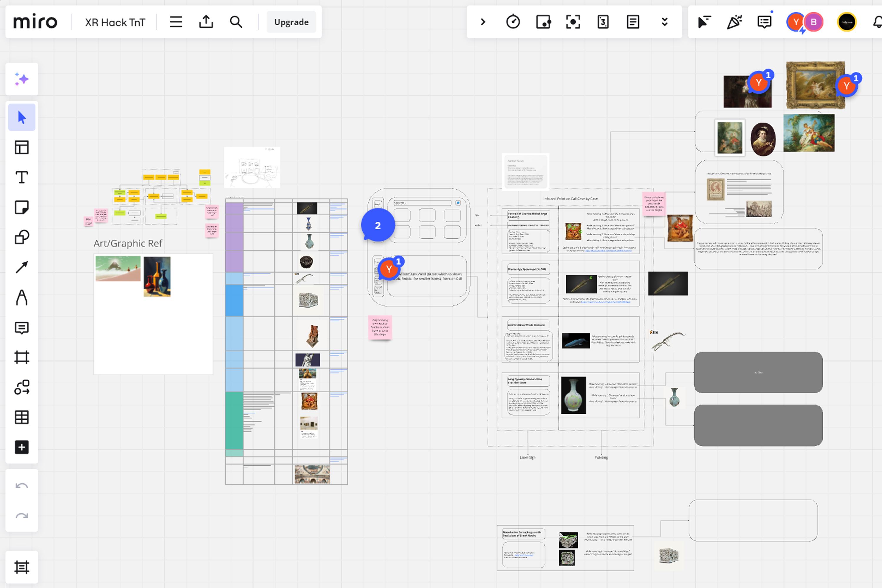The width and height of the screenshot is (882, 588).
Task: Toggle hide collaborators' cursors
Action: [x=704, y=22]
